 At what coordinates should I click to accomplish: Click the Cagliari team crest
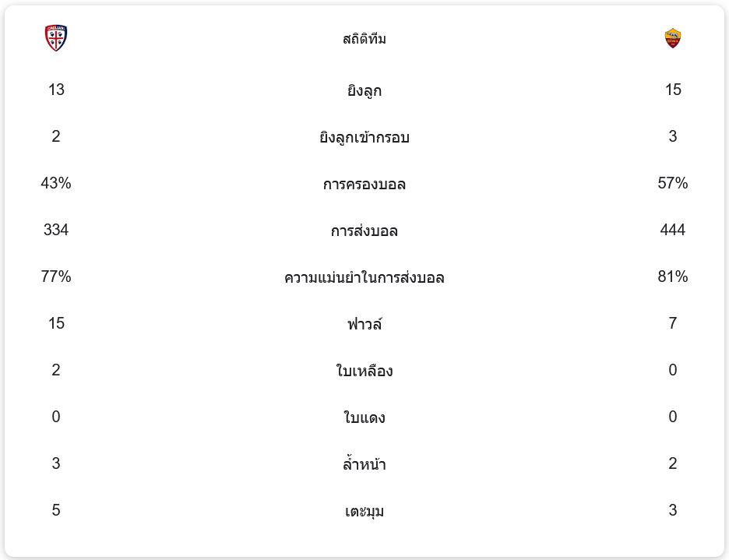[56, 38]
